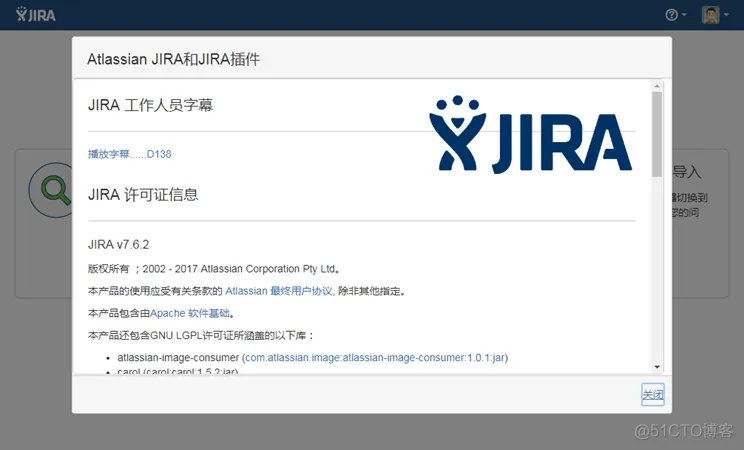The image size is (744, 450).
Task: Click the 关闭 button to close dialog
Action: pos(652,394)
